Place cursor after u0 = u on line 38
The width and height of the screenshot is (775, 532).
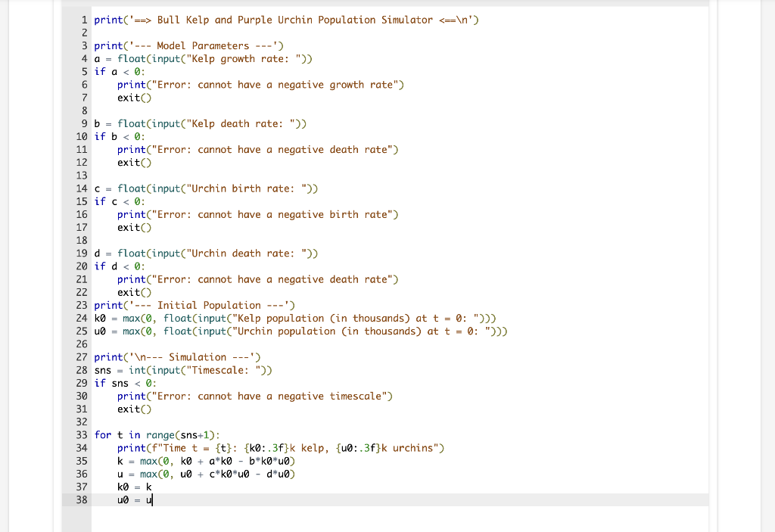click(x=151, y=499)
